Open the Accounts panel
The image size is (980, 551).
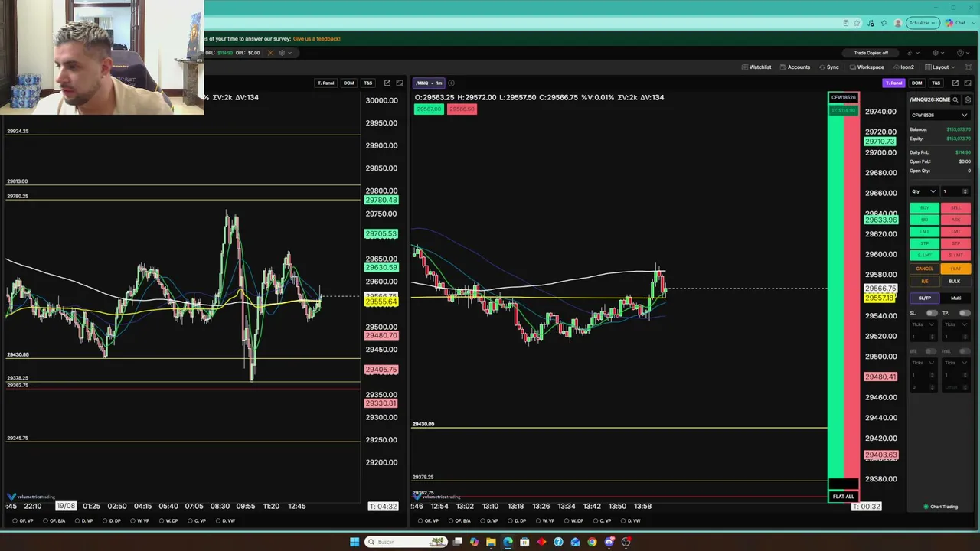click(x=795, y=67)
